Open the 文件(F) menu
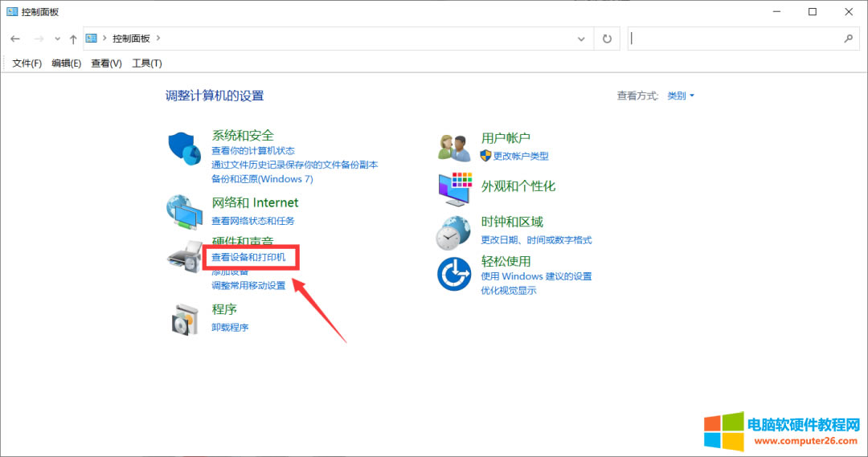868x457 pixels. (27, 63)
